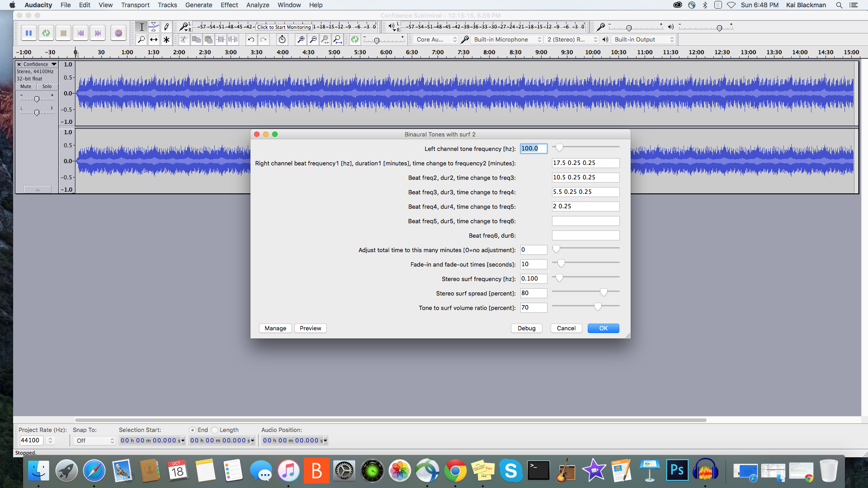Click to Start Monitoring in record meter
This screenshot has height=488, width=868.
pyautogui.click(x=284, y=27)
